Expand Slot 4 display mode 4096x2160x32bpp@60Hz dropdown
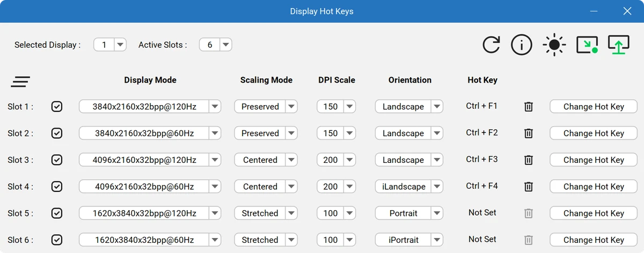The width and height of the screenshot is (644, 253). [150, 187]
